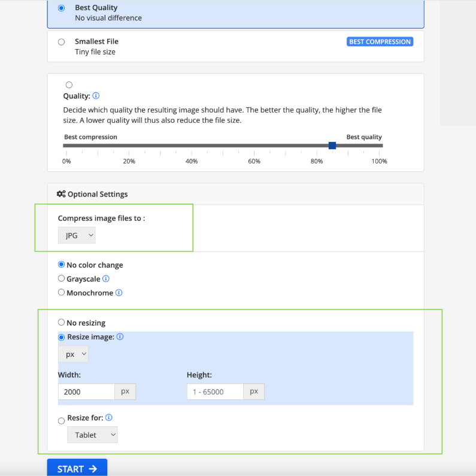Click the Resize for info icon
Screen dimensions: 476x476
tap(109, 418)
